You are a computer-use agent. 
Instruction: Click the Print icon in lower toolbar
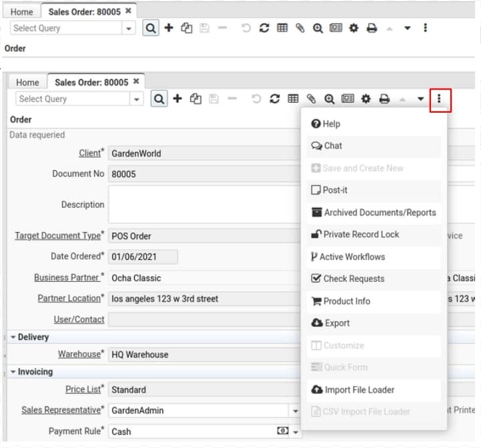[x=384, y=99]
